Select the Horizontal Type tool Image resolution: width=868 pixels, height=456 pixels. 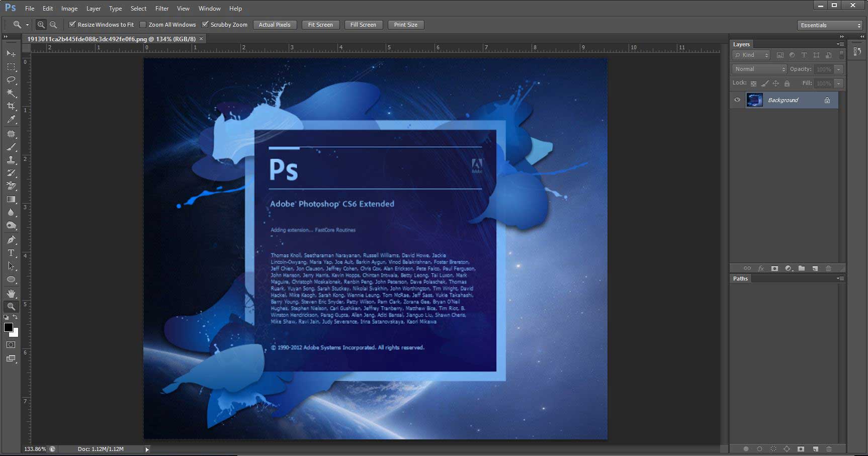coord(11,253)
